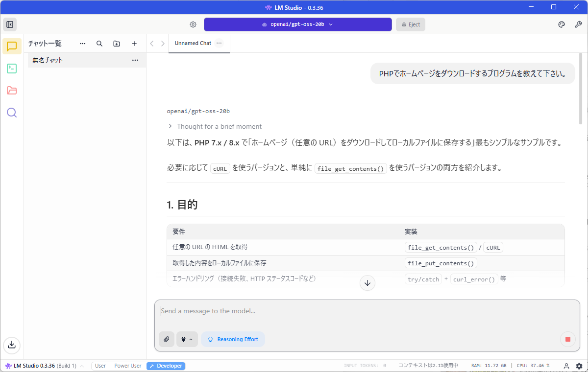This screenshot has width=588, height=372.
Task: Search chats with magnifier icon
Action: 99,44
